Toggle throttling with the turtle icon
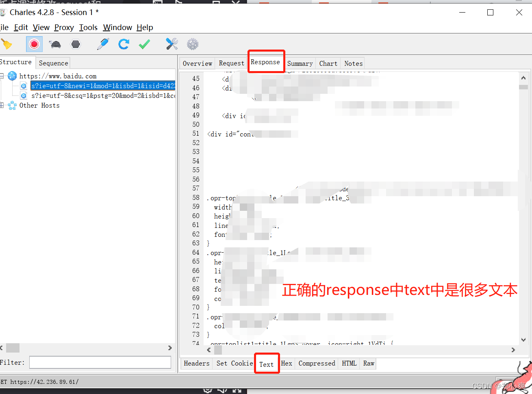The image size is (532, 394). click(55, 44)
